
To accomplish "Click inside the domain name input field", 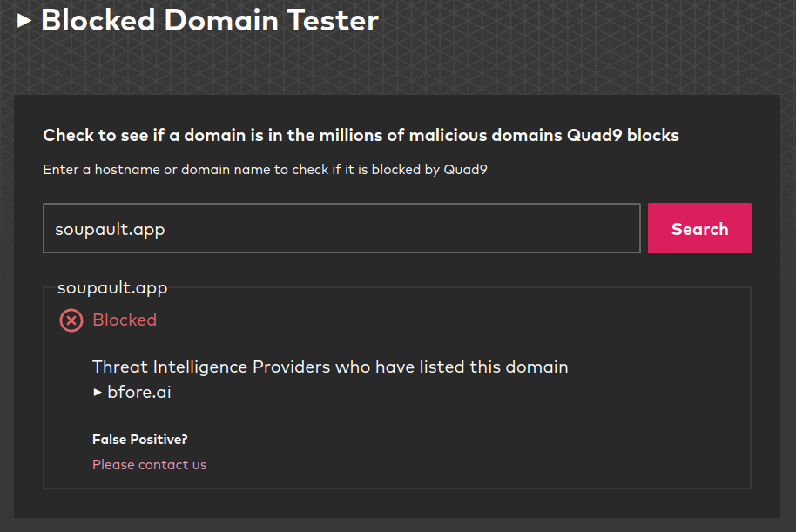I will 341,228.
